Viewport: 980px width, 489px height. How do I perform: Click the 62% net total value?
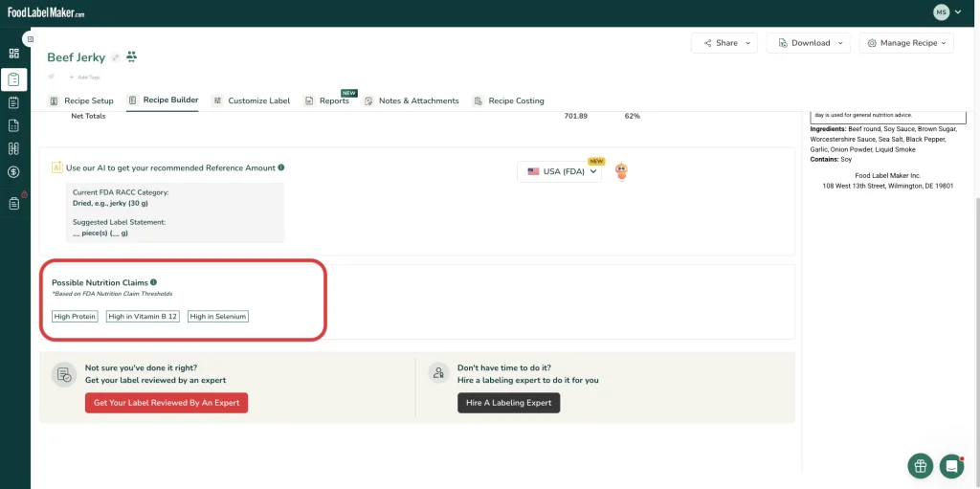[x=632, y=117]
